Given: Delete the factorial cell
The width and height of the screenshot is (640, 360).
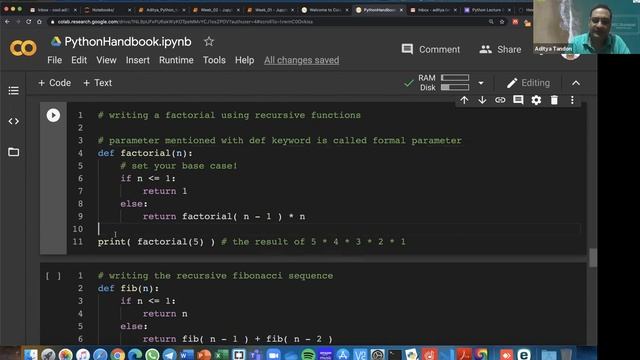Looking at the screenshot, I should click(x=554, y=100).
